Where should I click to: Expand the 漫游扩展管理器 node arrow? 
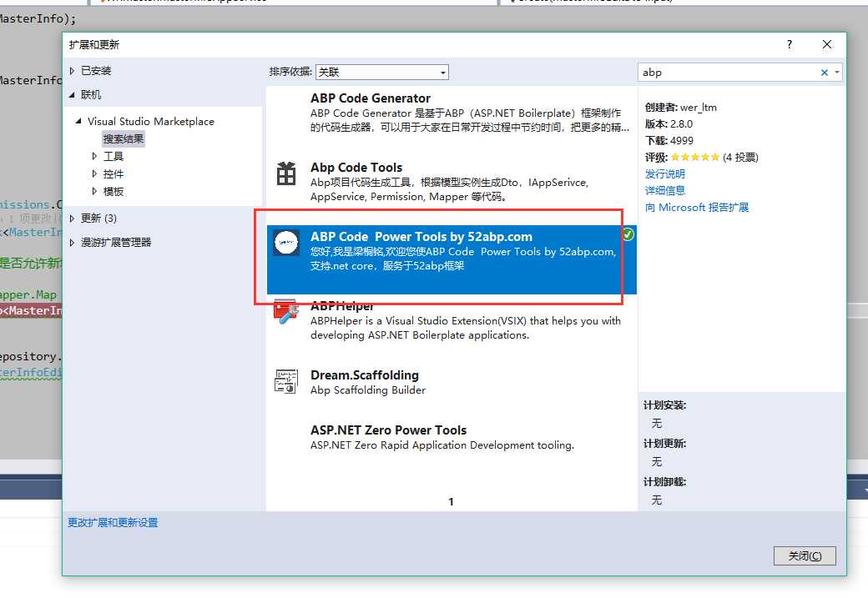72,243
